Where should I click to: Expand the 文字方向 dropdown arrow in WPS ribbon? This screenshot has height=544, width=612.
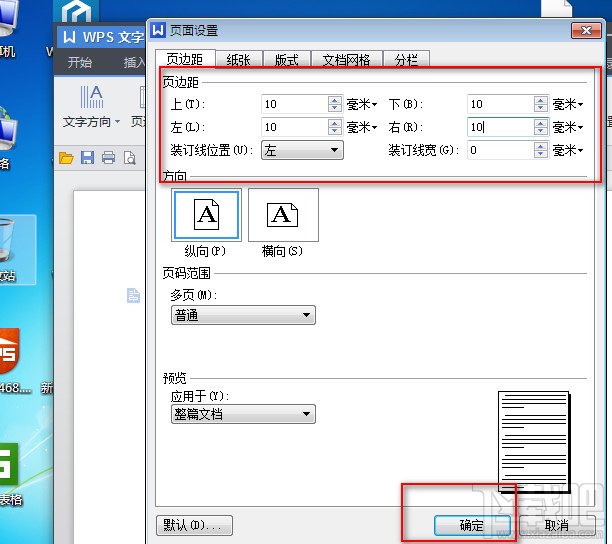click(x=117, y=122)
